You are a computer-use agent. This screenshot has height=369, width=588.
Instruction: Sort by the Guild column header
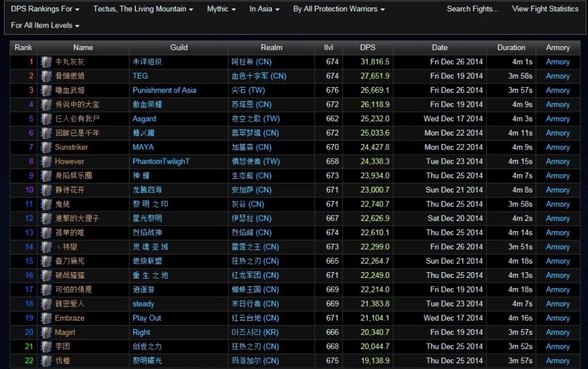tap(179, 48)
